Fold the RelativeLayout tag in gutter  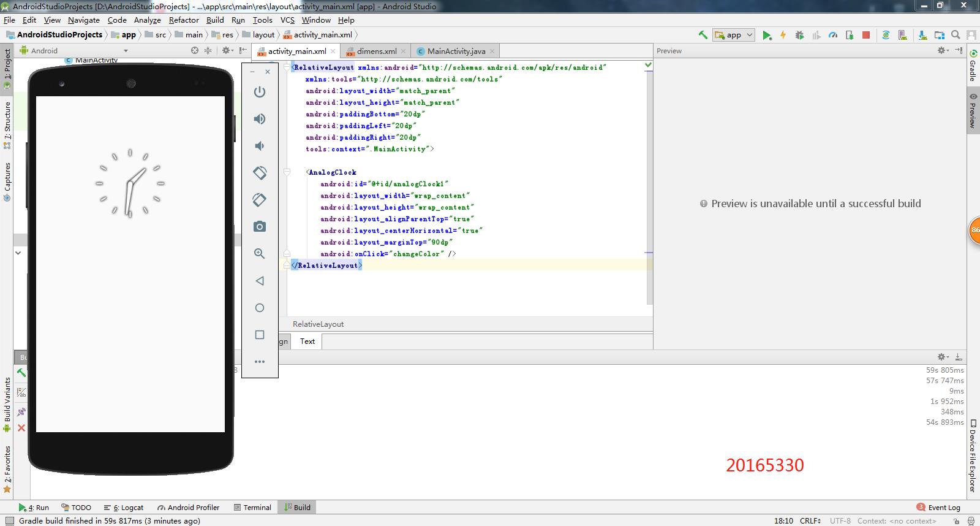coord(287,67)
